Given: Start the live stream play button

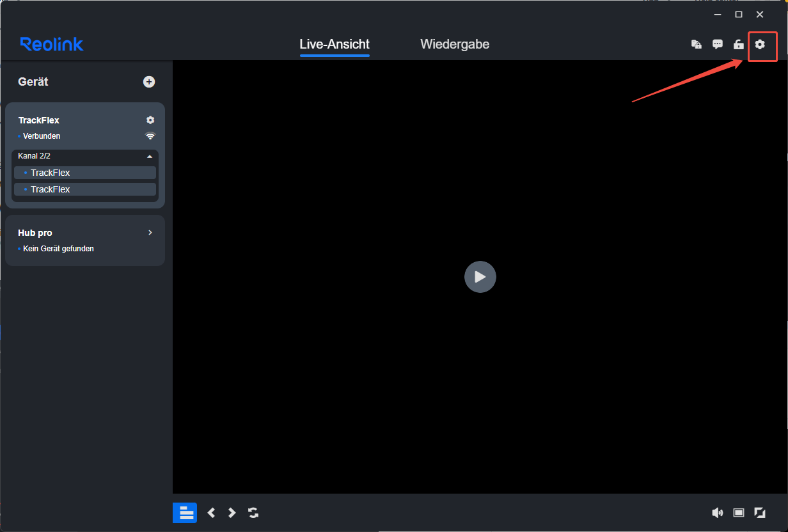Looking at the screenshot, I should point(480,277).
